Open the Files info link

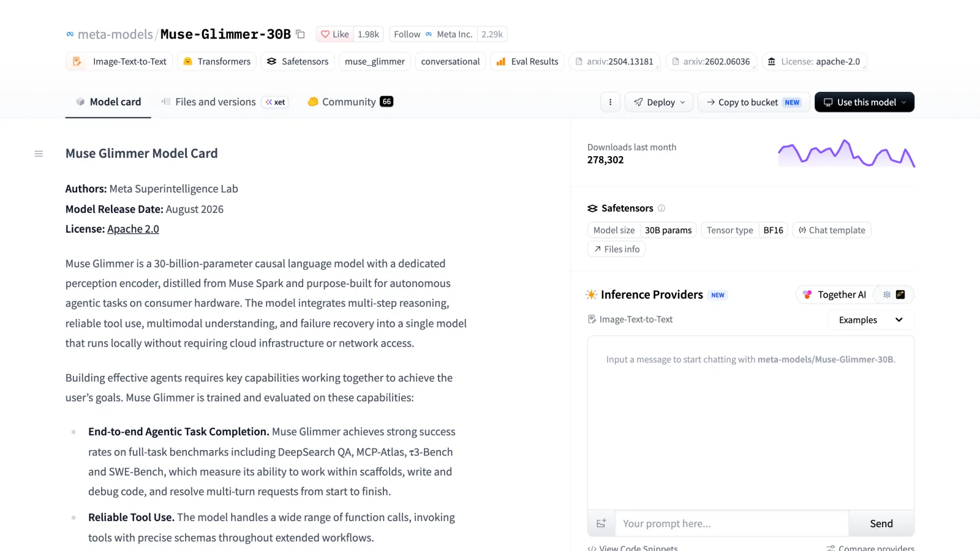(616, 249)
